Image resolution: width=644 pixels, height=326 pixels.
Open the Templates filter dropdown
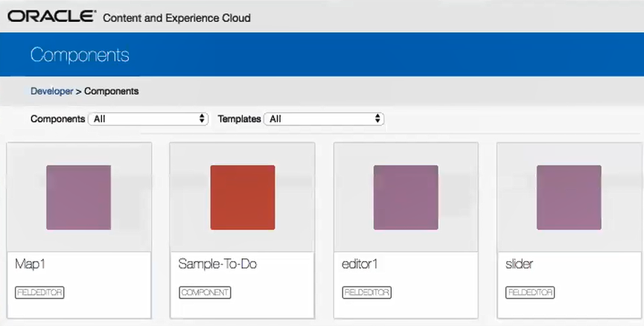324,119
